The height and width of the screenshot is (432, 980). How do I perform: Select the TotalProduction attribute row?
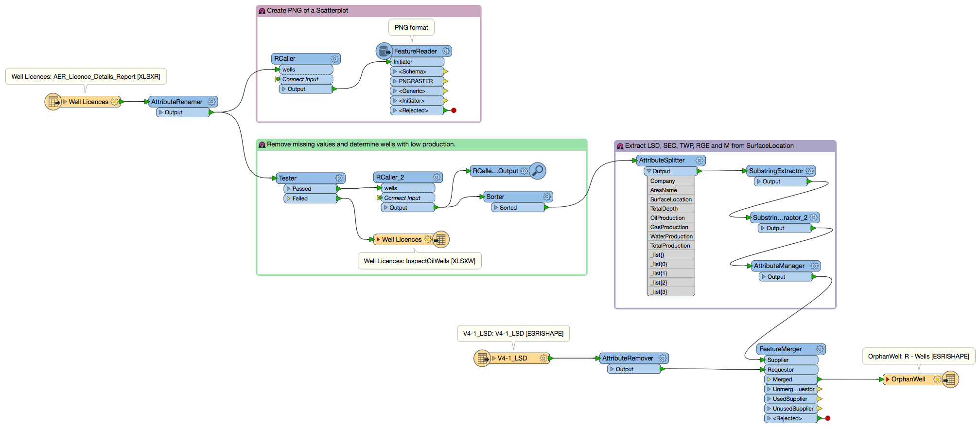point(671,246)
